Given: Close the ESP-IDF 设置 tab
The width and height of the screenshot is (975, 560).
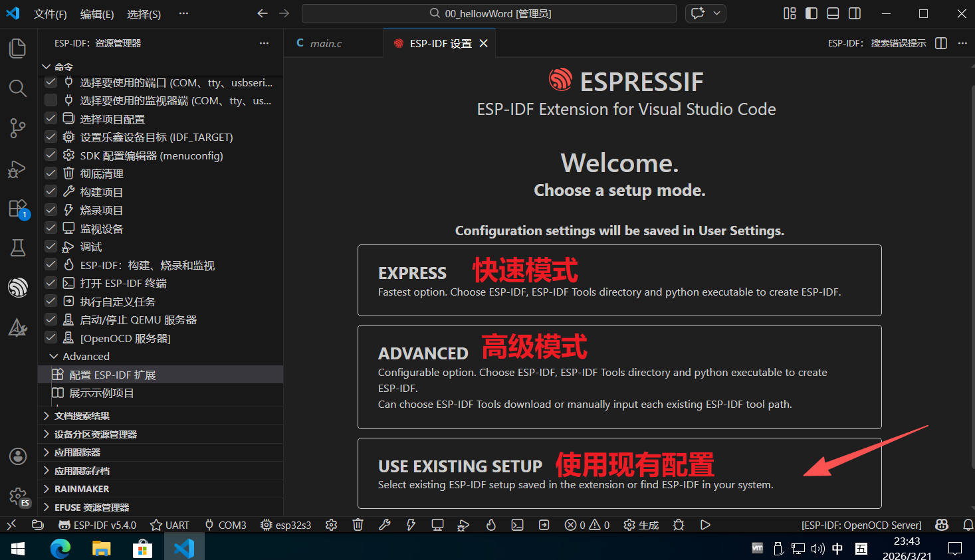Looking at the screenshot, I should tap(484, 43).
